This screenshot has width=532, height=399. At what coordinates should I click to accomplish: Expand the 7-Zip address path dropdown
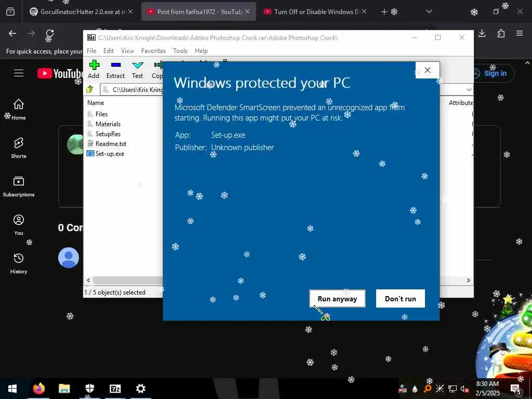coord(469,89)
